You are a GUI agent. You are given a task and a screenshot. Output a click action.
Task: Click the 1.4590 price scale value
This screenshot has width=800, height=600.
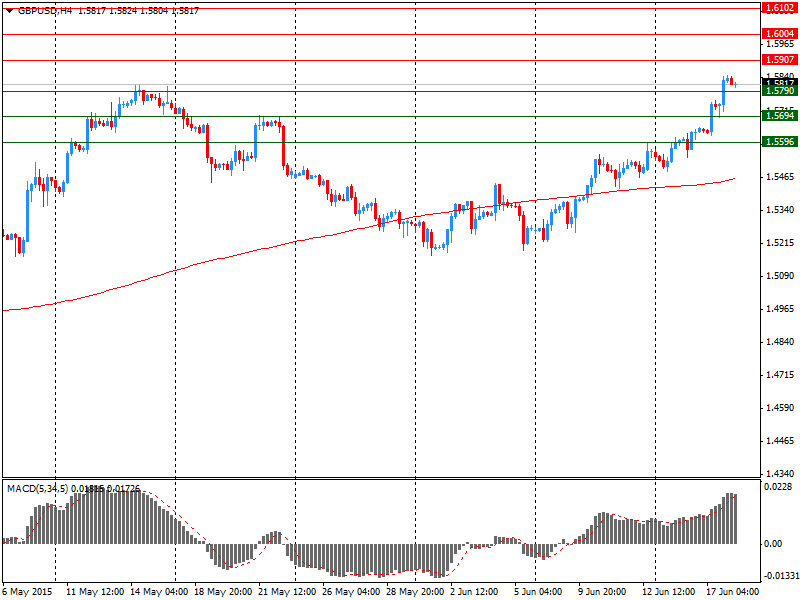click(780, 408)
